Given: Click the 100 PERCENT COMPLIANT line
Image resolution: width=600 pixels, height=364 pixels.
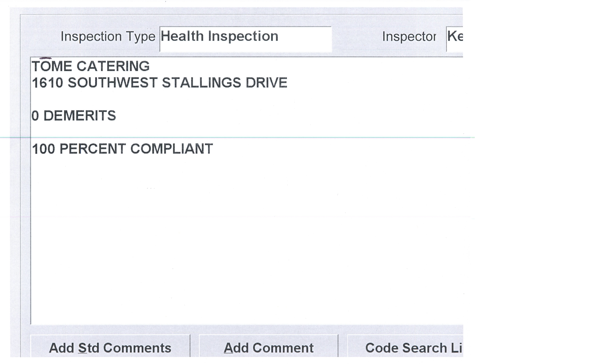Looking at the screenshot, I should pyautogui.click(x=122, y=149).
